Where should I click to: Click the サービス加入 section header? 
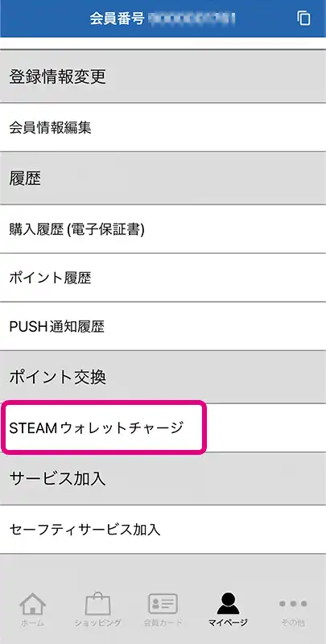click(163, 478)
